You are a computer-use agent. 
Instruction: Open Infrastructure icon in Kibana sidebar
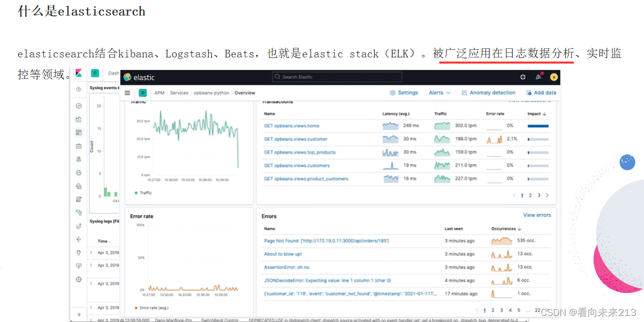point(78,186)
